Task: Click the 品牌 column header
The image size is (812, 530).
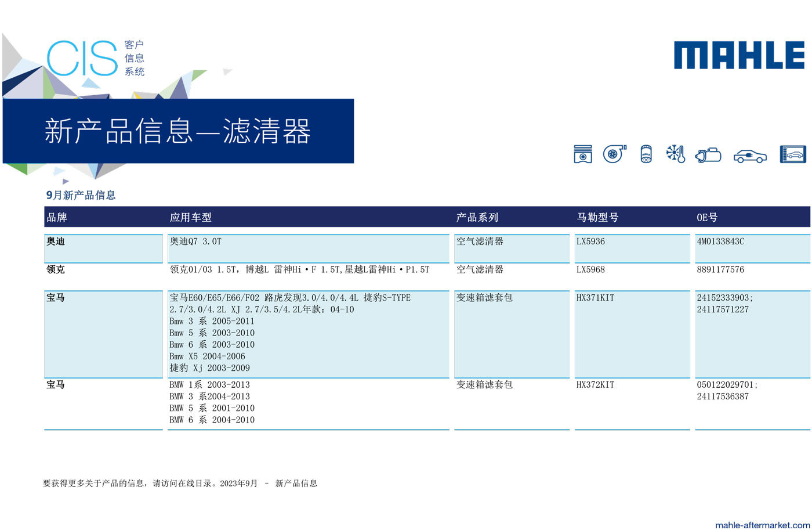Action: tap(57, 217)
